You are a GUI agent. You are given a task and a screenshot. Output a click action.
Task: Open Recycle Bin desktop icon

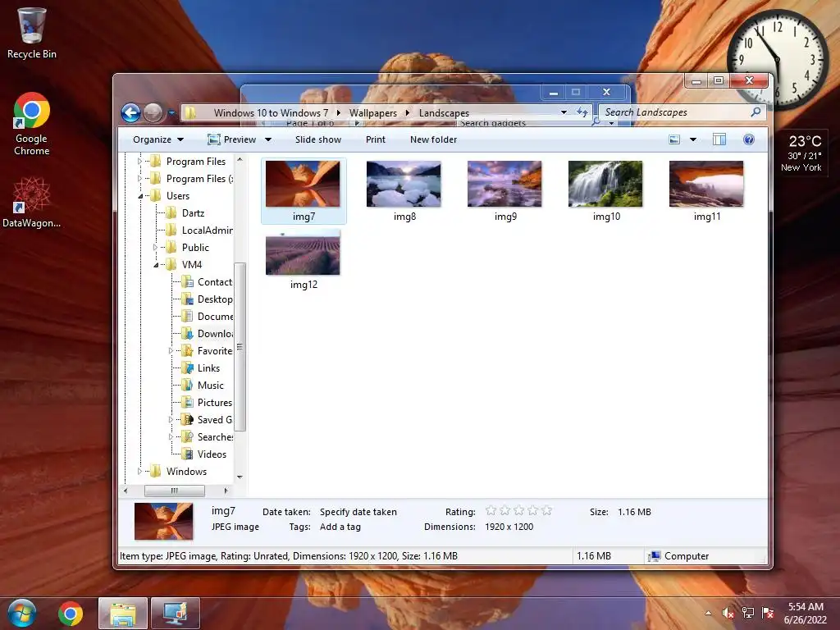point(32,33)
